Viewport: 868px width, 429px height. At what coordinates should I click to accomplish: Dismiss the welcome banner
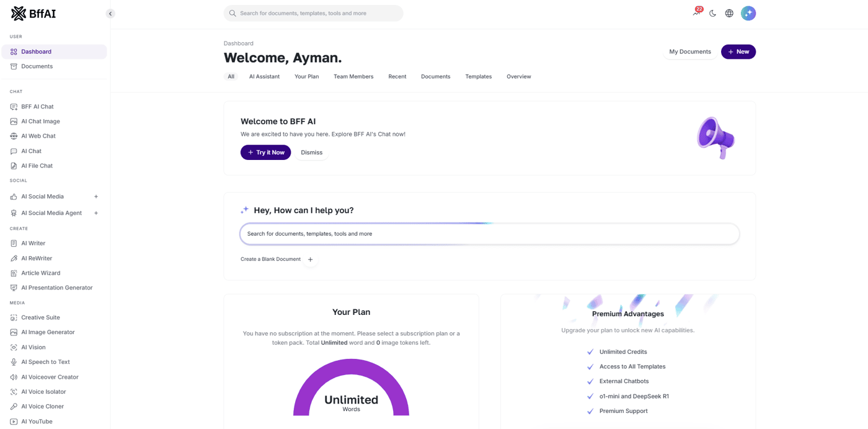(312, 153)
